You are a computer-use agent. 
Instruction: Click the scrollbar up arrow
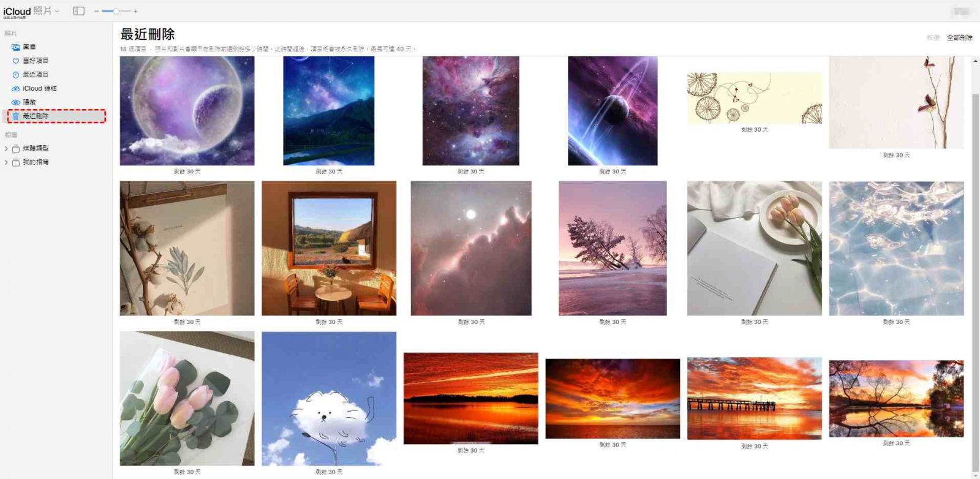click(975, 61)
